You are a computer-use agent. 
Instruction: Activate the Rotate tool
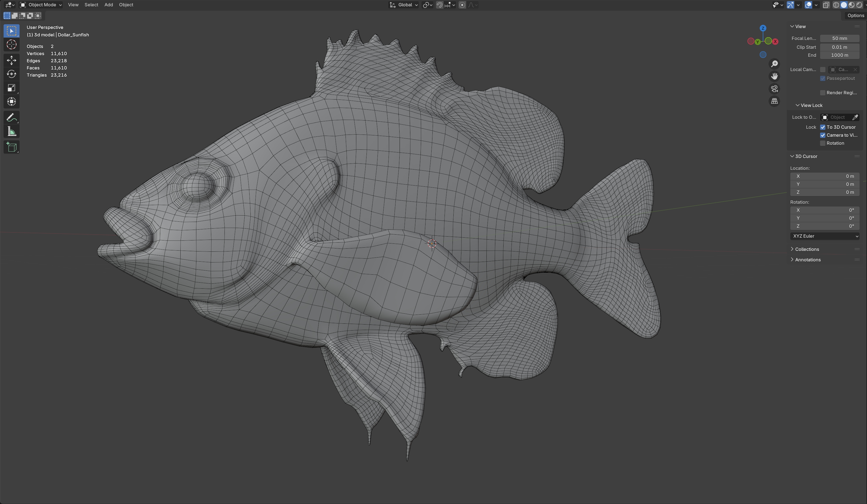point(11,74)
